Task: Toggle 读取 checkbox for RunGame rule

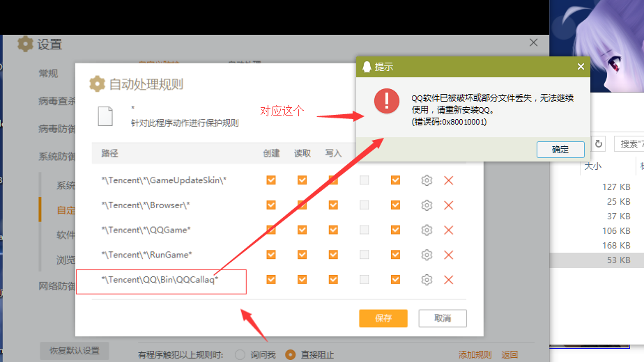Action: coord(302,255)
